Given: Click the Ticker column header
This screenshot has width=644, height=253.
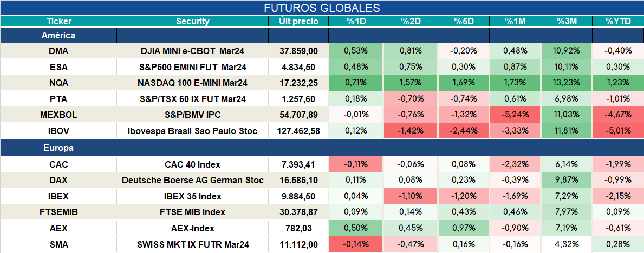Looking at the screenshot, I should (x=58, y=22).
